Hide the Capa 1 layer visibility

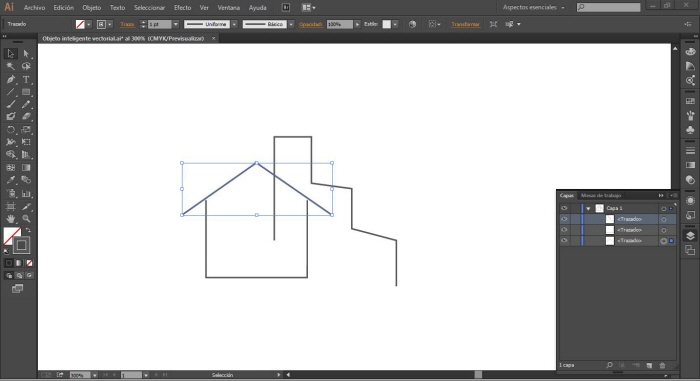point(564,208)
